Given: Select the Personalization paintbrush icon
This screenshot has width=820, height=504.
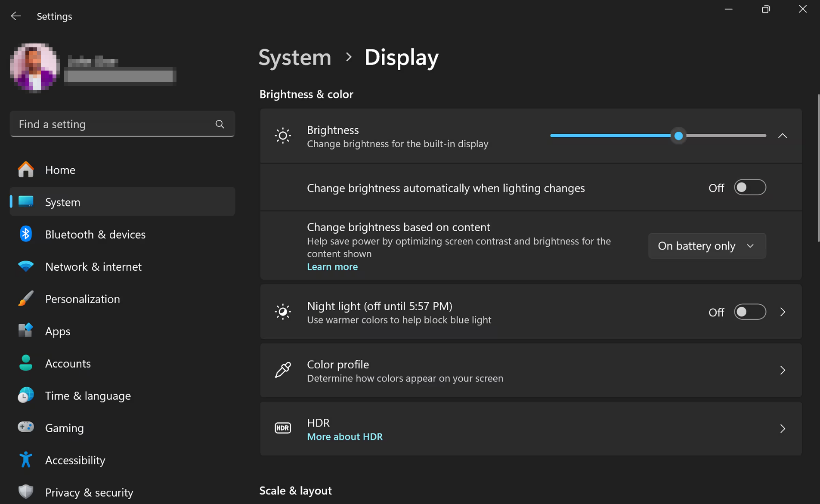Looking at the screenshot, I should (x=26, y=299).
